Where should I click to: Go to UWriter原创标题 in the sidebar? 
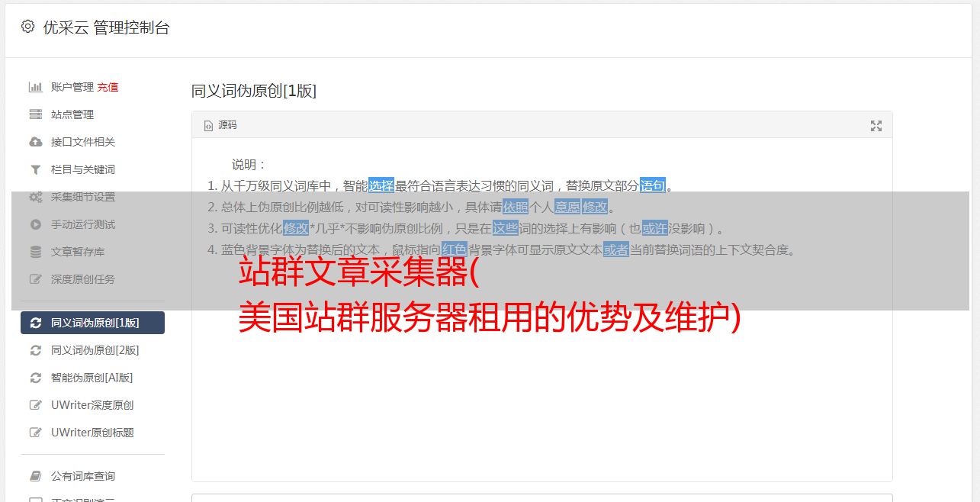92,433
